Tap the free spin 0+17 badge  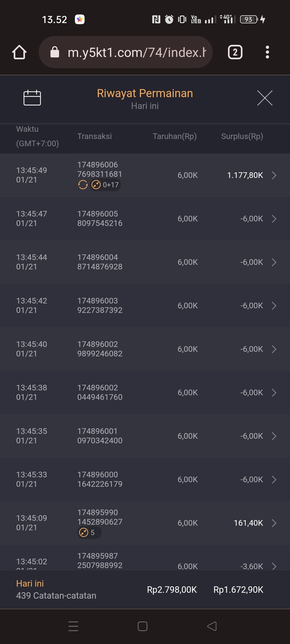(106, 185)
